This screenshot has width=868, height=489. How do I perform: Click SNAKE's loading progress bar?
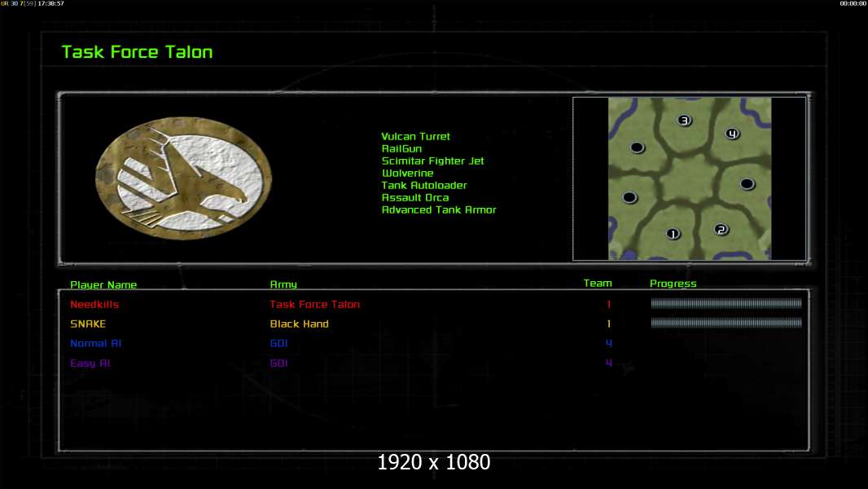[726, 323]
